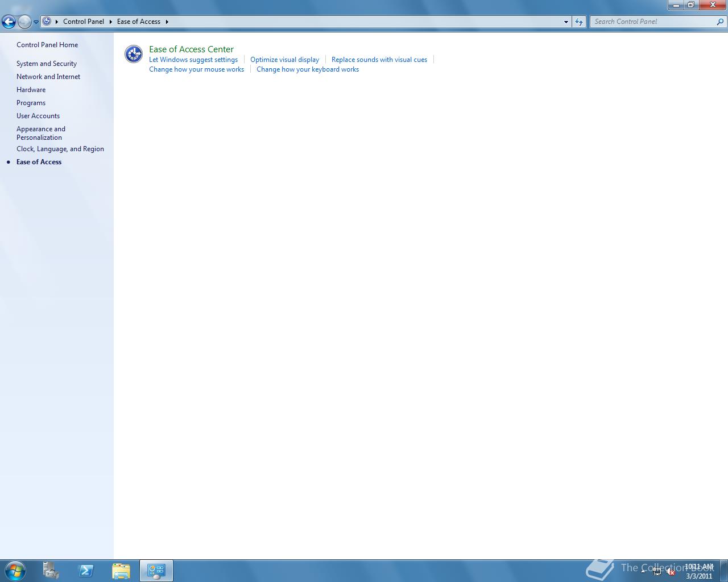
Task: Select Ease of Access breadcrumb in address bar
Action: [x=139, y=22]
